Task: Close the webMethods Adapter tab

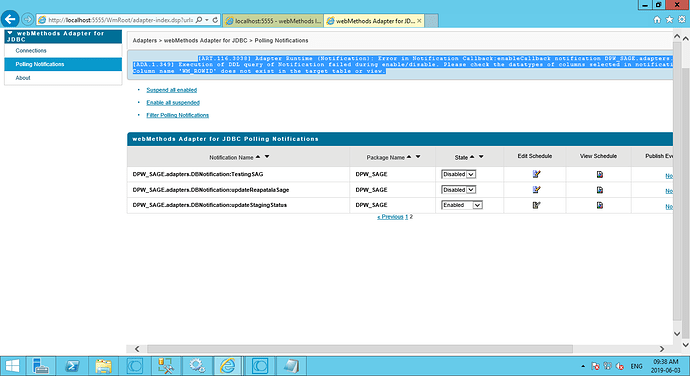Action: click(419, 21)
